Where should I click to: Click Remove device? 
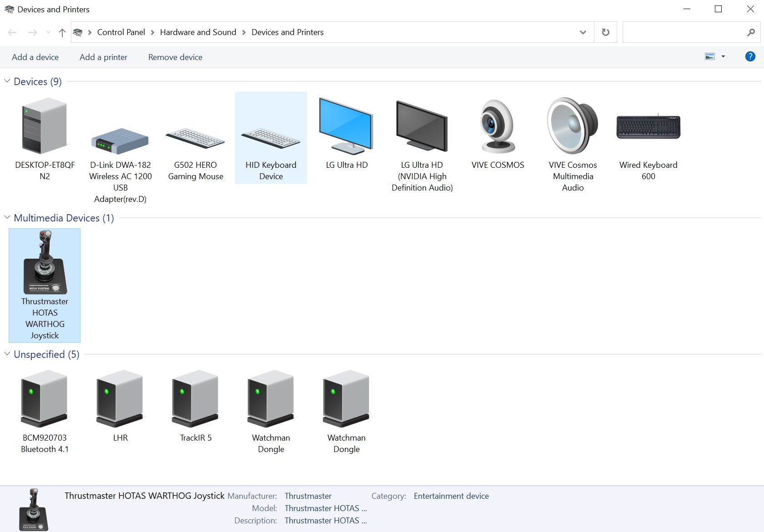(175, 57)
